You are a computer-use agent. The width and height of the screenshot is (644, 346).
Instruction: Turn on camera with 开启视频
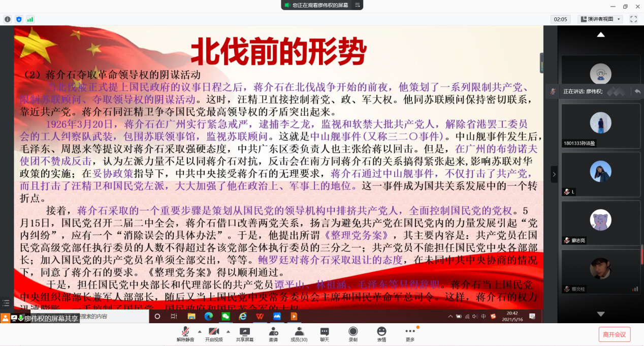214,334
